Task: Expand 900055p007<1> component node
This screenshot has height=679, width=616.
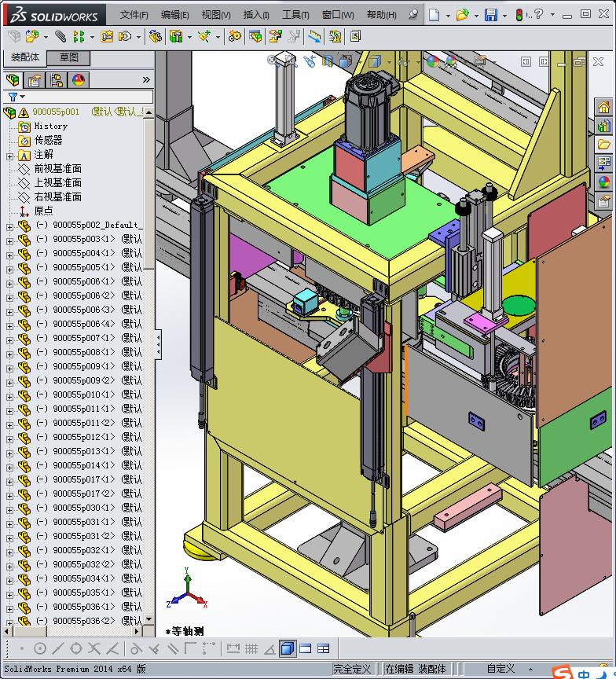Action: (x=9, y=340)
